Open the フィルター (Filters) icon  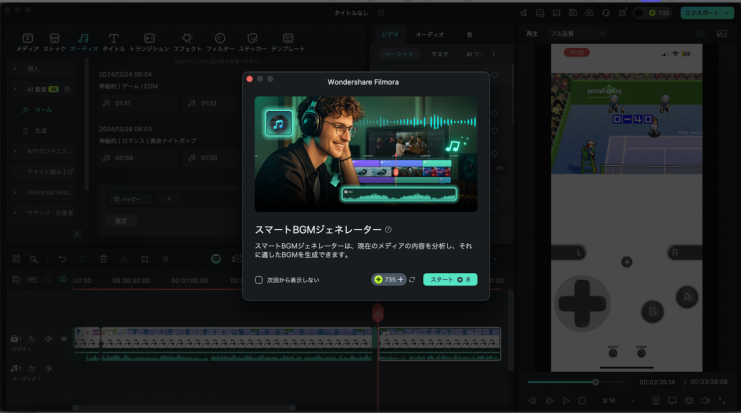(220, 38)
